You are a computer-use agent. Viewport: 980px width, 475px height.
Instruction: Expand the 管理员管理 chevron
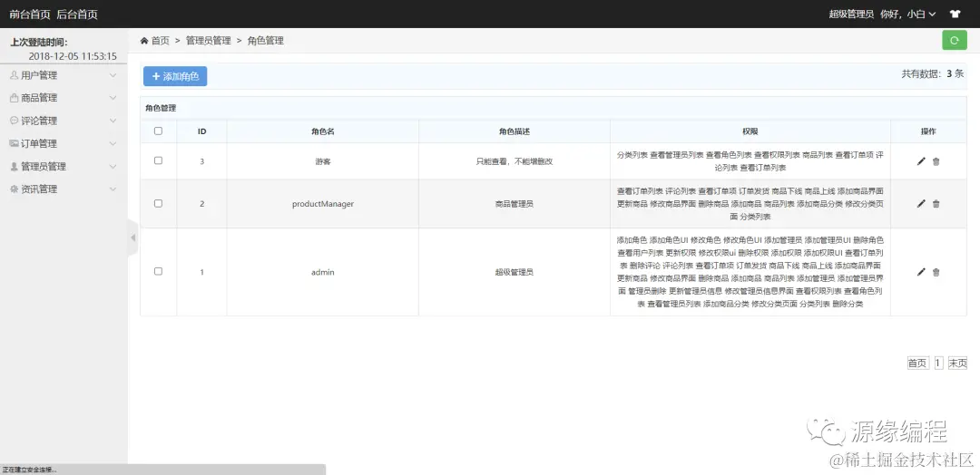(x=113, y=167)
